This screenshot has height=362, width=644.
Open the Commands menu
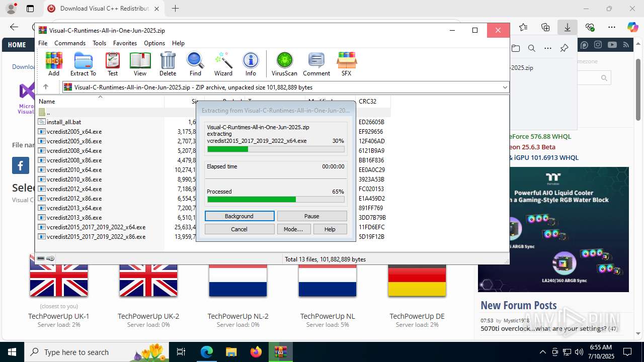coord(70,43)
